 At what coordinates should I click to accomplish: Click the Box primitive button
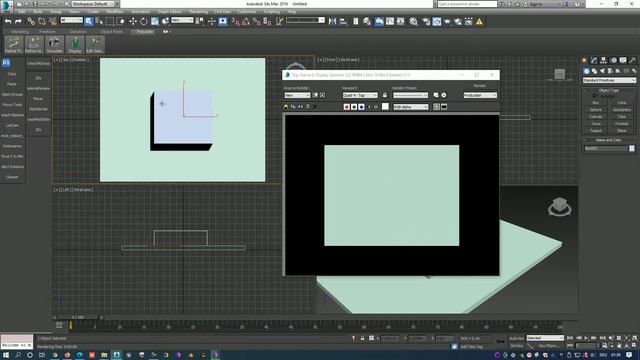click(x=596, y=103)
